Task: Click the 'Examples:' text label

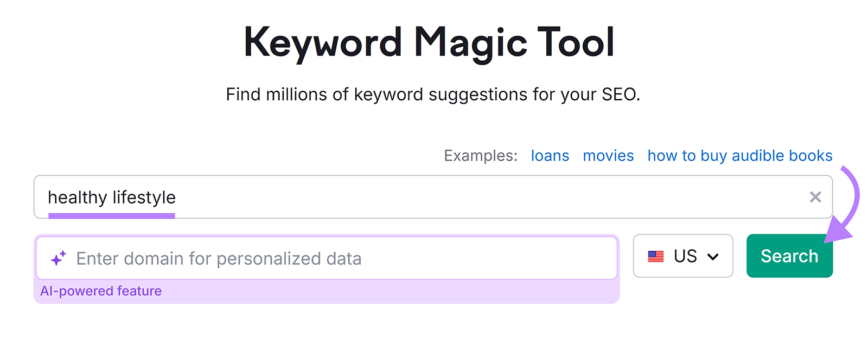Action: click(x=480, y=156)
